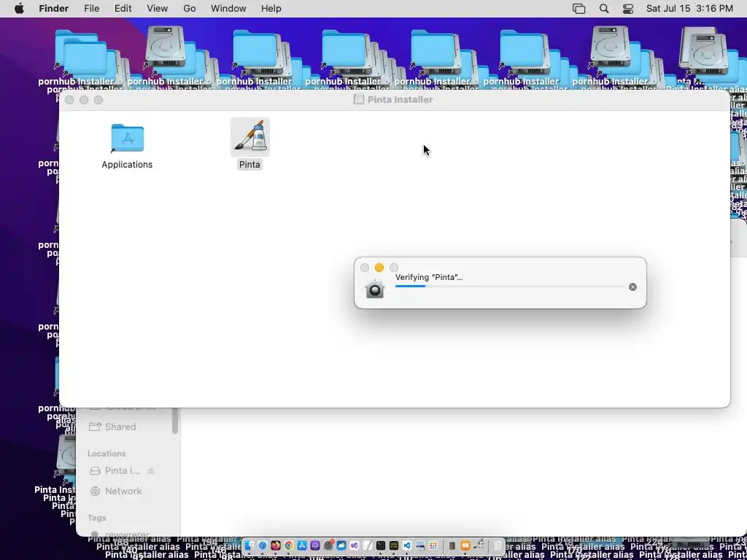
Task: Open Finder from the Dock
Action: 249,545
